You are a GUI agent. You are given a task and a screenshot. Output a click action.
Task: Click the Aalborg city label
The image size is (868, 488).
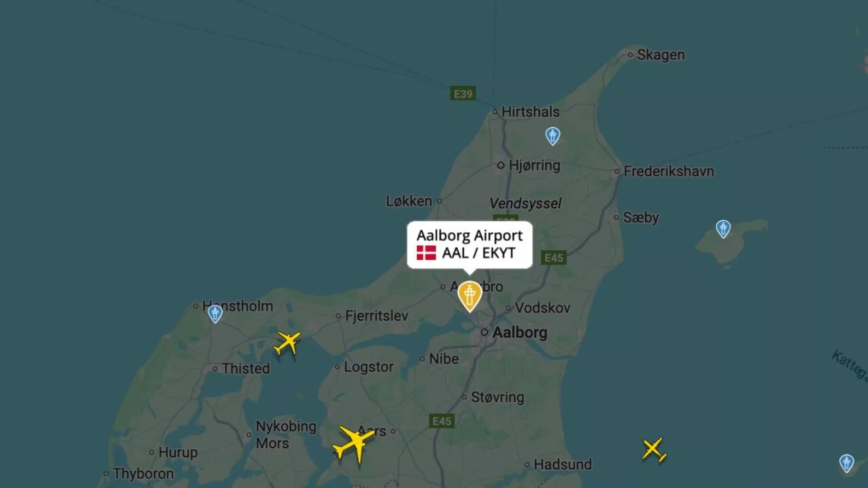519,333
